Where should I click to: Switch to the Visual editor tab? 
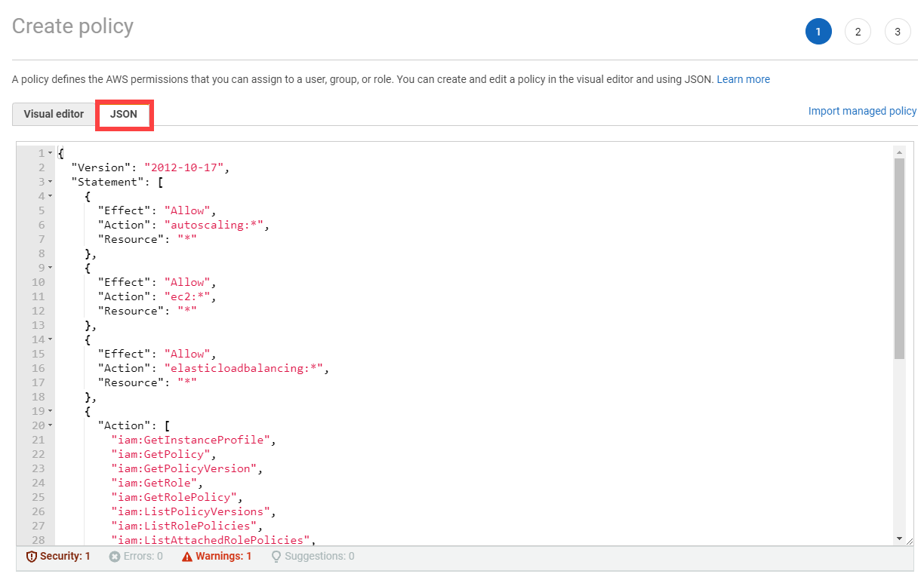coord(54,115)
